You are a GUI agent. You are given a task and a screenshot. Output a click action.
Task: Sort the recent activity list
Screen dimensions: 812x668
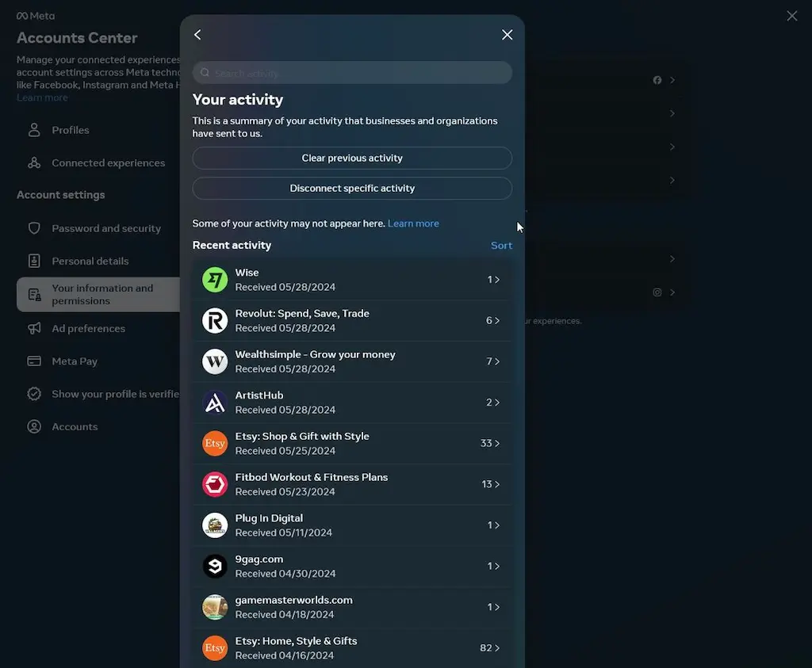click(x=501, y=246)
